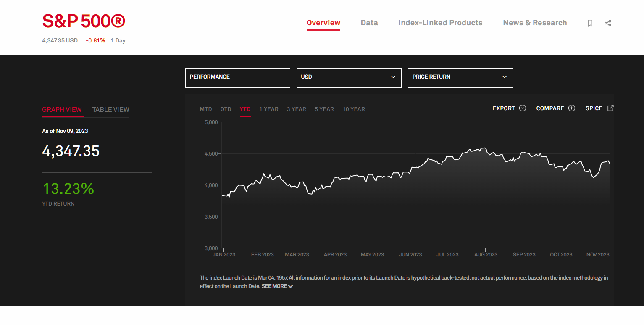Screen dimensions: 644x325
Task: Click the share icon in header
Action: coord(608,23)
